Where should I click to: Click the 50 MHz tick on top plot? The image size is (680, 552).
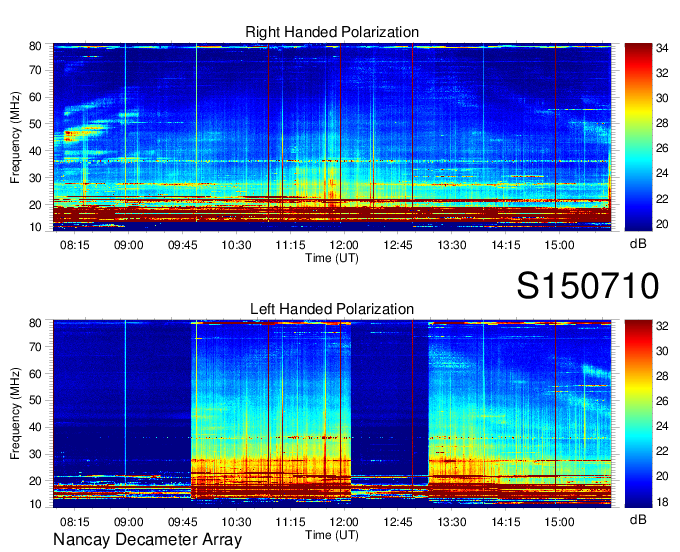[x=35, y=124]
